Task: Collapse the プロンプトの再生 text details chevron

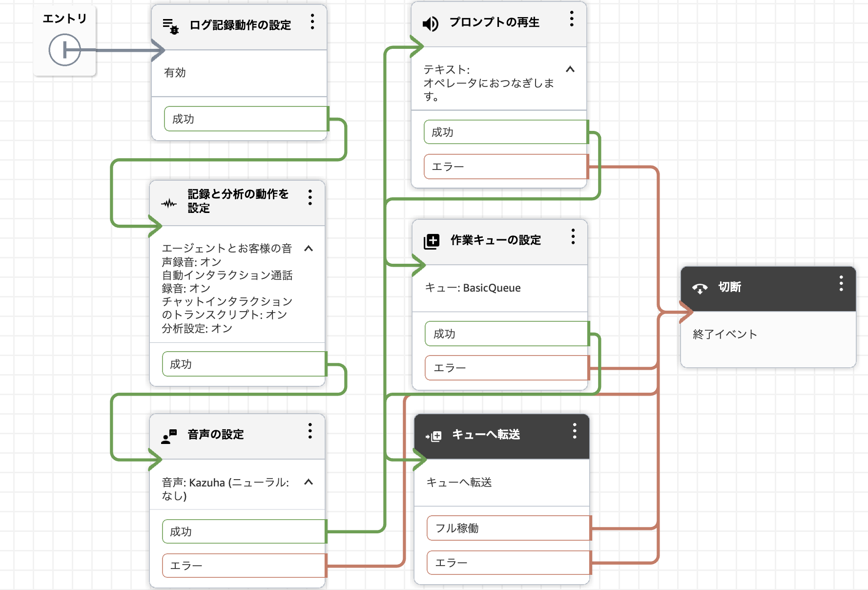Action: tap(570, 69)
